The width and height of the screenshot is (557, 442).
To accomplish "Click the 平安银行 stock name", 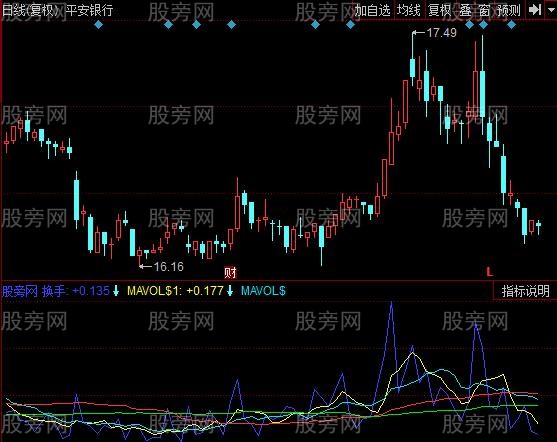I will pos(90,10).
